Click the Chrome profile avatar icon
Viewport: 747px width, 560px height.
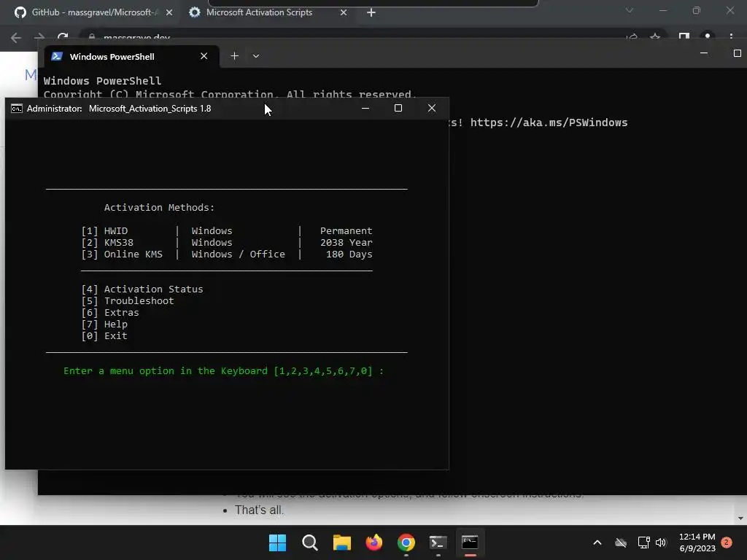(x=708, y=37)
